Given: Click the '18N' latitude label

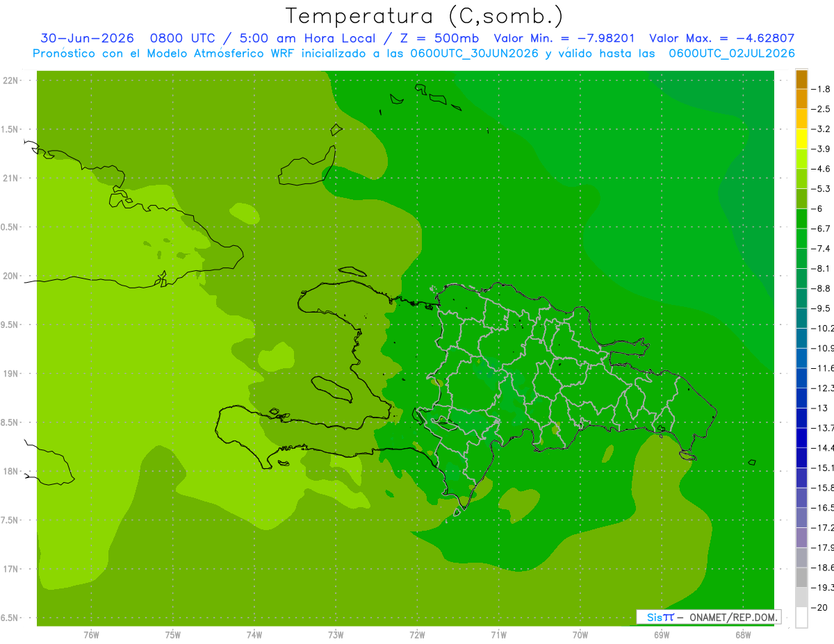Looking at the screenshot, I should pos(10,471).
